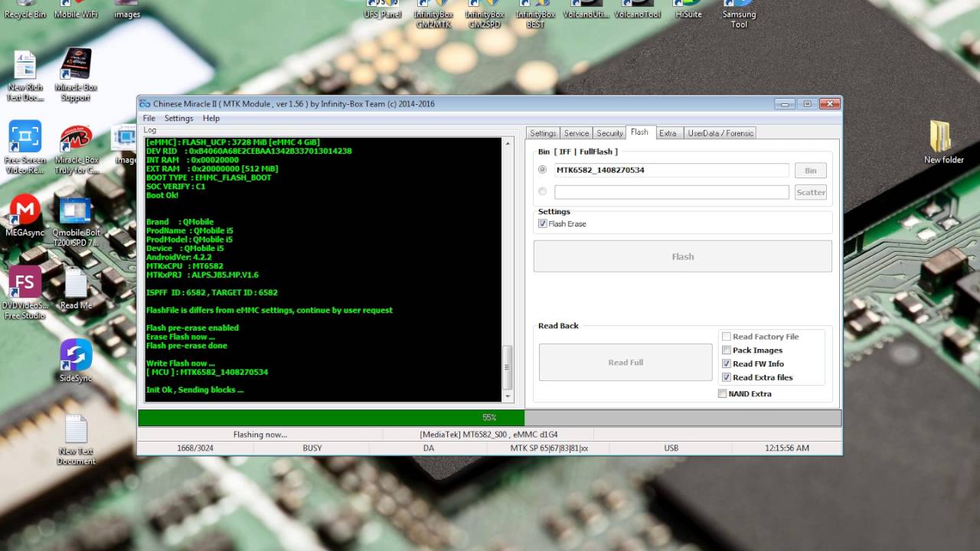The width and height of the screenshot is (980, 551).
Task: Enable the NAND Extra checkbox
Action: (722, 394)
